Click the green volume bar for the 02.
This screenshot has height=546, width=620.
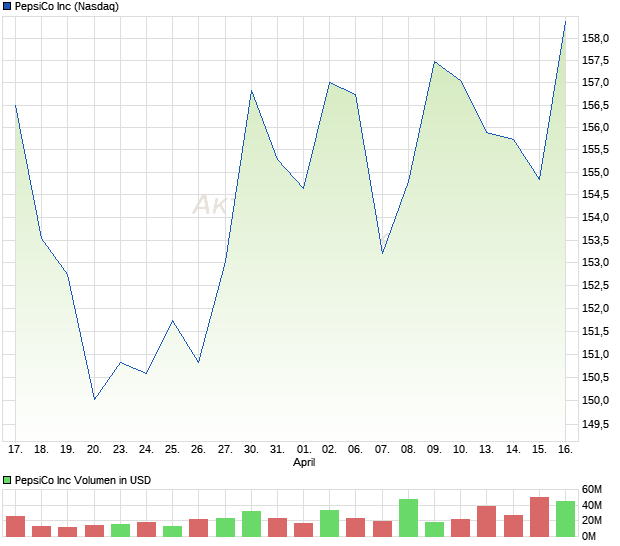click(x=329, y=523)
